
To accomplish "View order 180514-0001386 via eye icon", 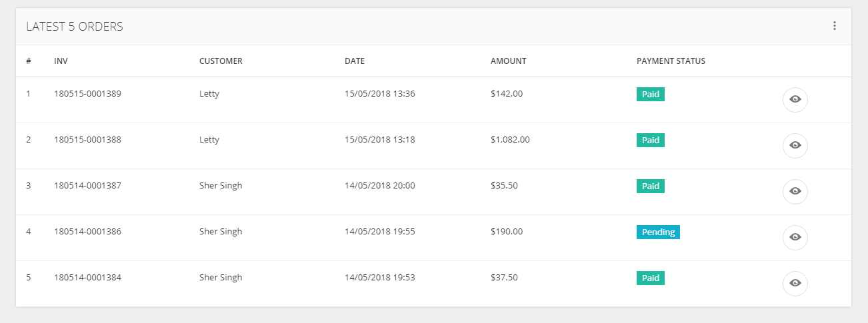I will pyautogui.click(x=795, y=237).
